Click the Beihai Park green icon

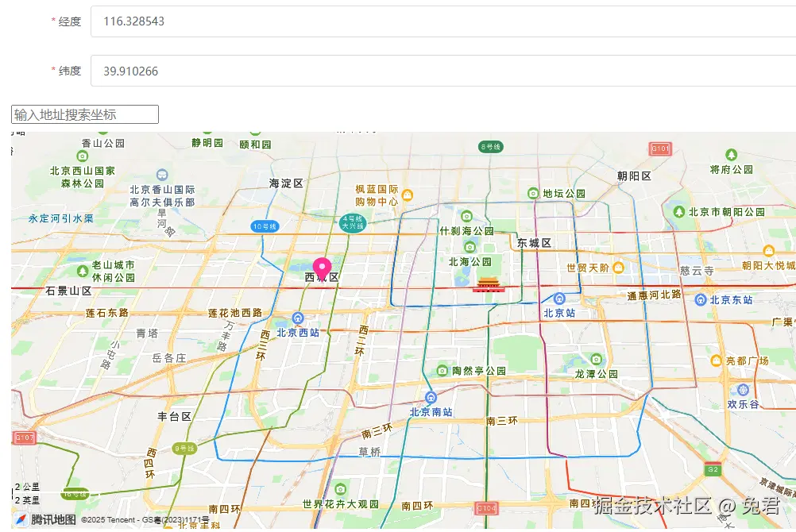470,247
